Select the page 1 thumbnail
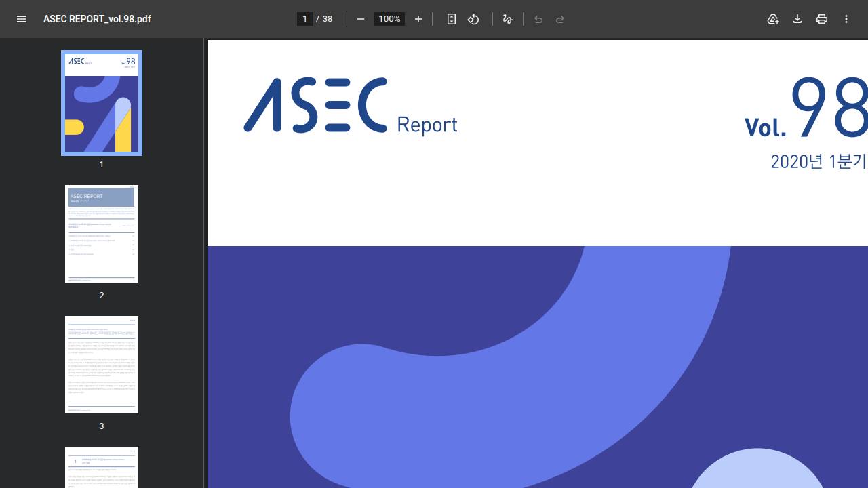Image resolution: width=868 pixels, height=488 pixels. click(102, 103)
